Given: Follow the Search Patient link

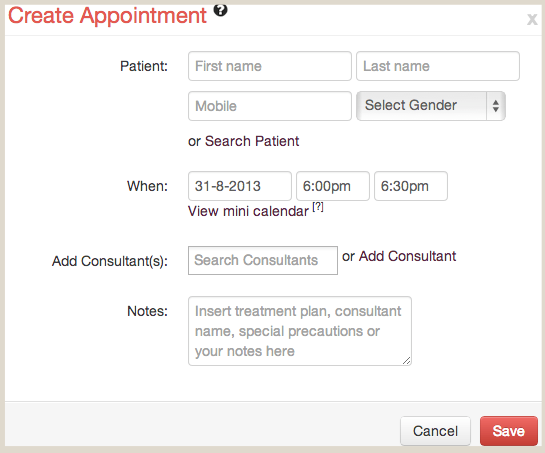Looking at the screenshot, I should click(252, 141).
